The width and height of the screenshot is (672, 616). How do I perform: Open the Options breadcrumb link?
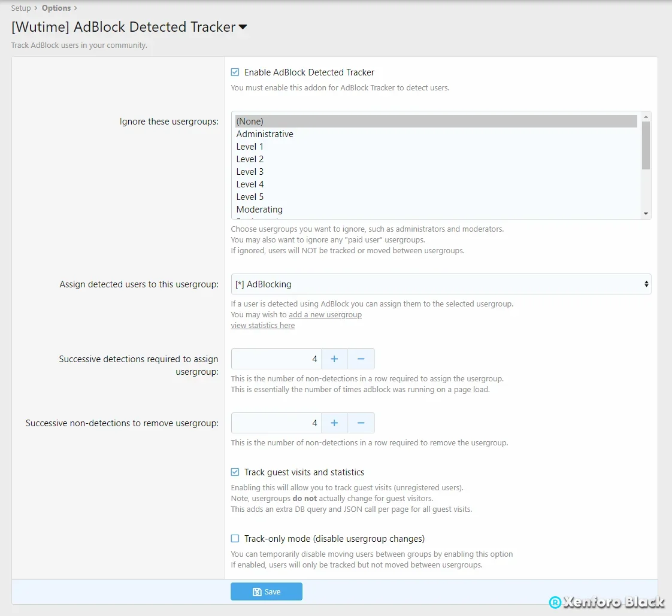[x=56, y=8]
